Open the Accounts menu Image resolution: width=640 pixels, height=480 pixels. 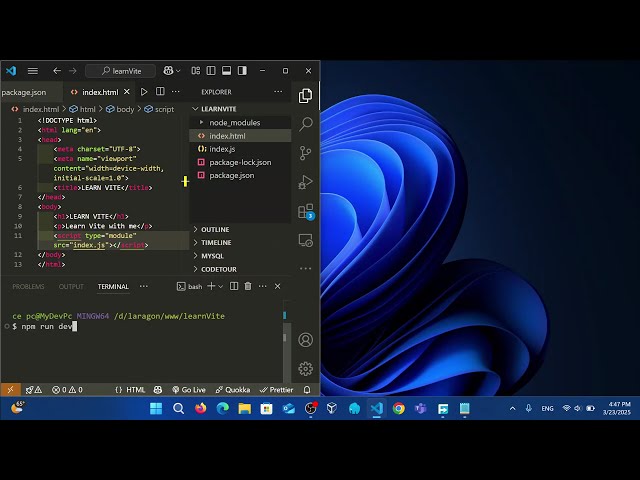306,340
